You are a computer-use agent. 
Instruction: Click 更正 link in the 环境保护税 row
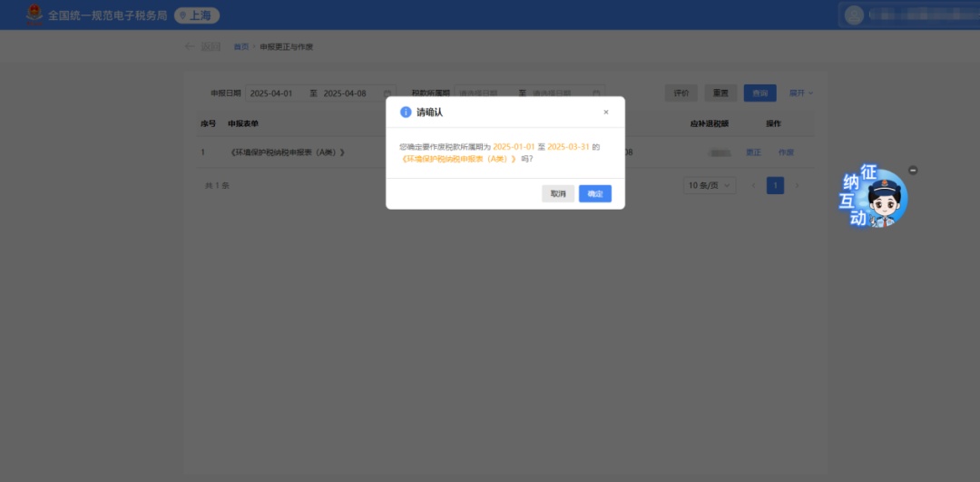(754, 152)
